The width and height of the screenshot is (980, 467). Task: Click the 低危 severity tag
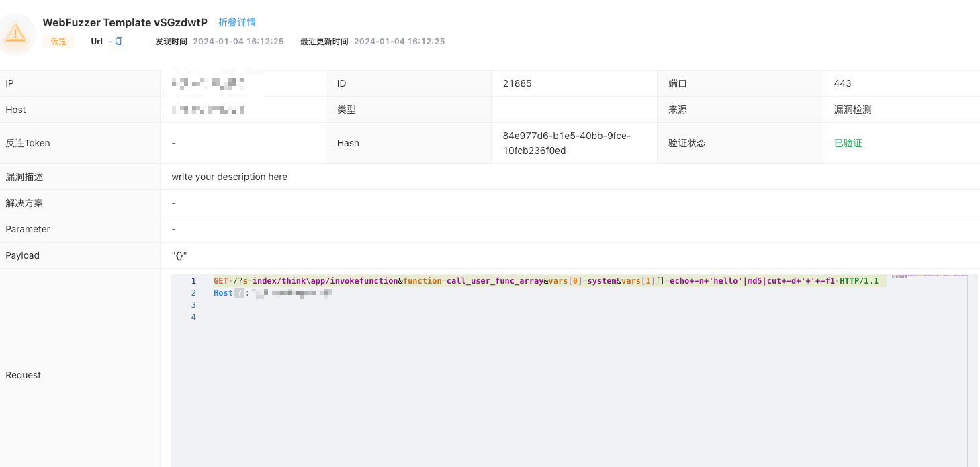click(x=58, y=42)
